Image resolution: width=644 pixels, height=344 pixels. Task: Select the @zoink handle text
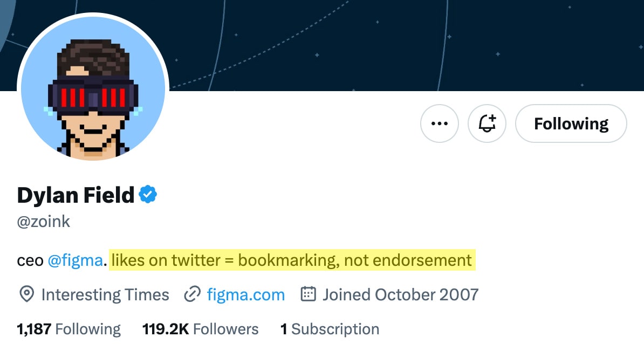pos(44,222)
